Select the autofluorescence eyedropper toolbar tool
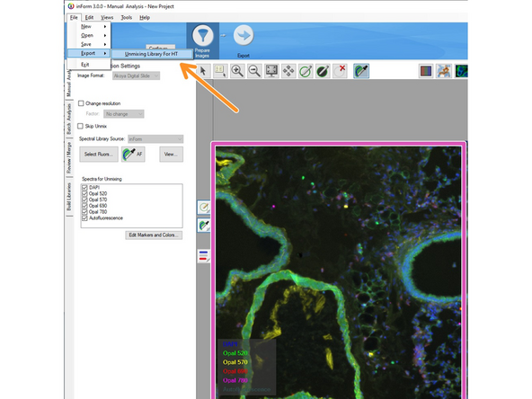The width and height of the screenshot is (532, 399). point(361,71)
